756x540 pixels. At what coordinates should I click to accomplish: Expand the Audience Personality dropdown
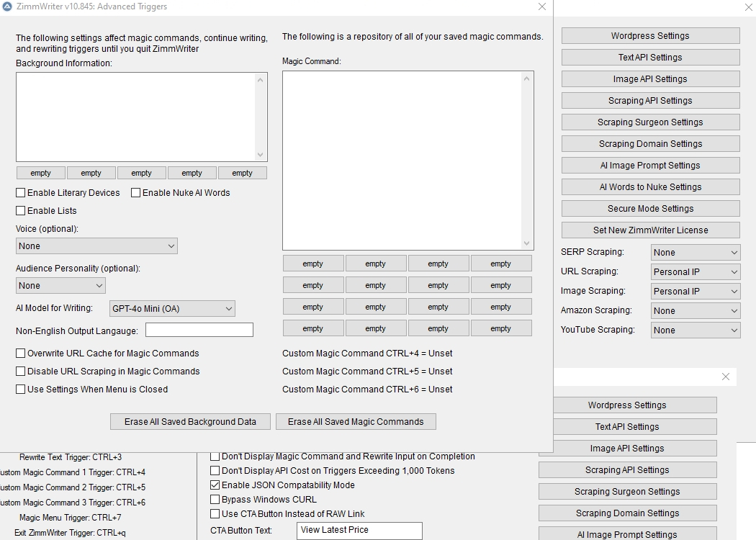pos(60,286)
